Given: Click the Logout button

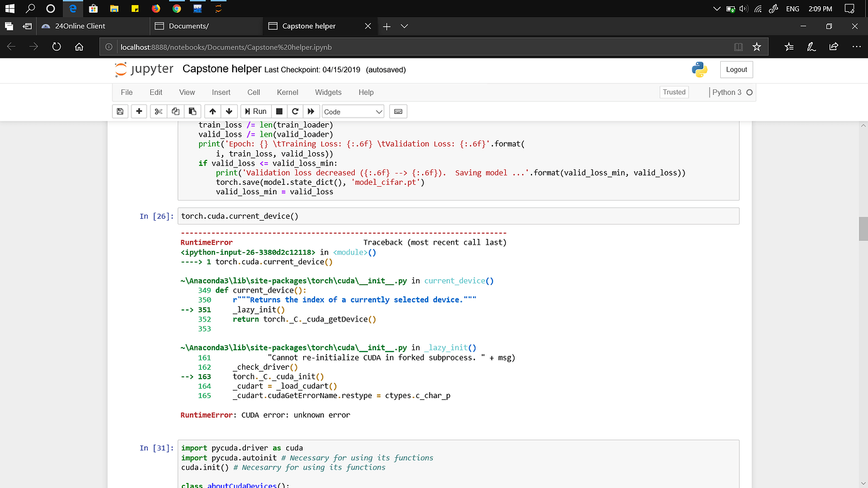Looking at the screenshot, I should (736, 69).
